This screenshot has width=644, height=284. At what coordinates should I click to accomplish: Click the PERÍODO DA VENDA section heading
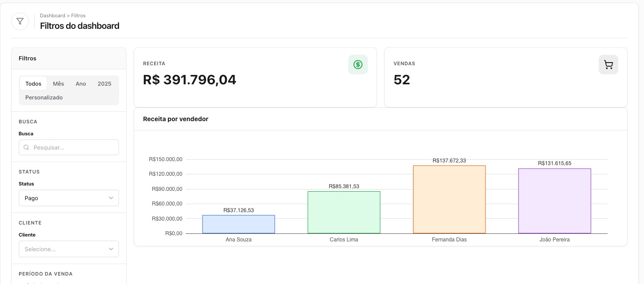tap(46, 274)
